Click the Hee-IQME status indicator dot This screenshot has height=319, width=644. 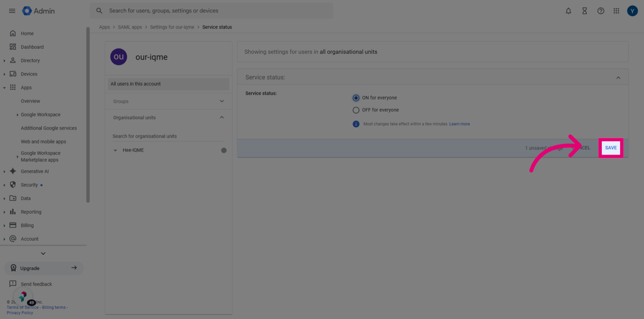click(224, 150)
